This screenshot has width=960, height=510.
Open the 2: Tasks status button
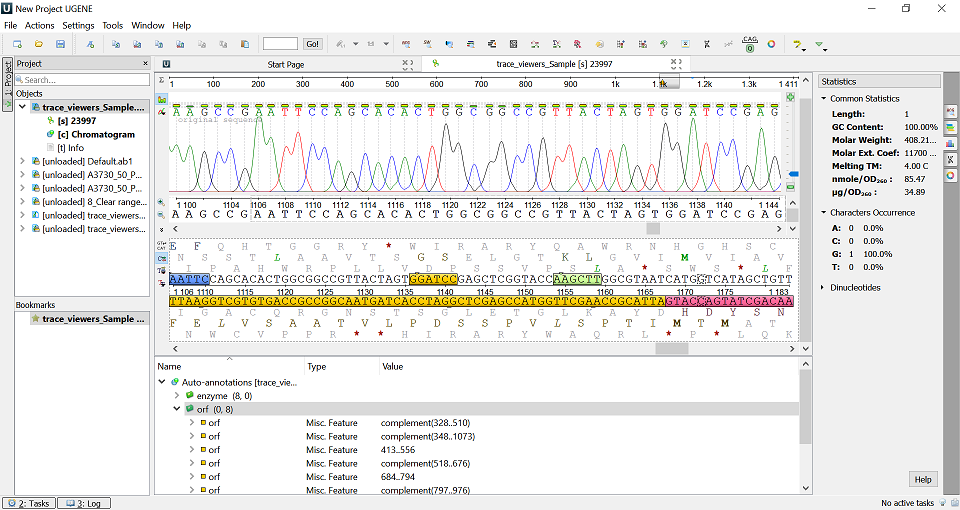point(29,503)
